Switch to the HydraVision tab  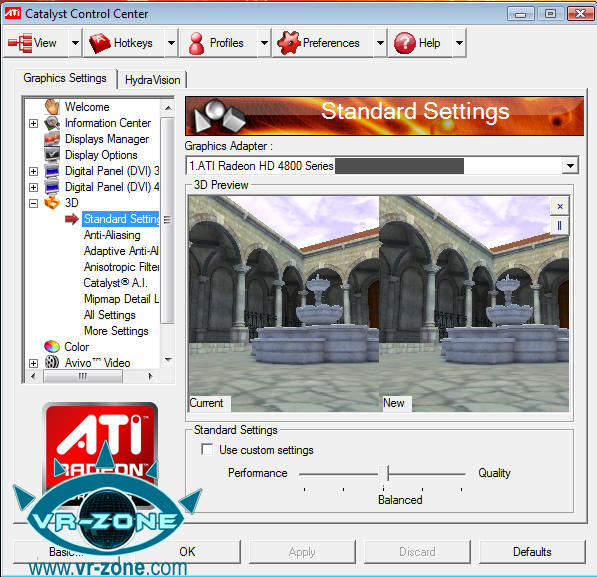click(152, 80)
